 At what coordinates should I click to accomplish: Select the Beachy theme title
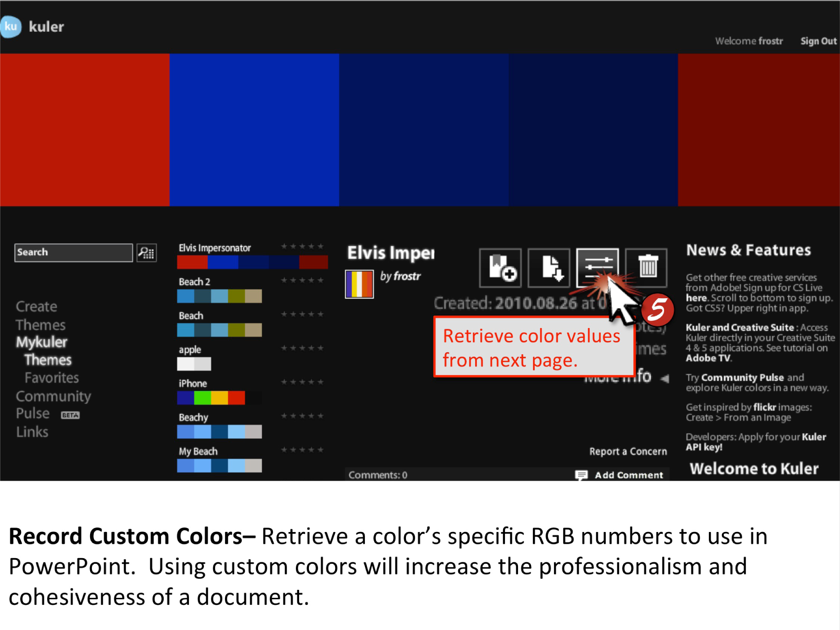(193, 417)
